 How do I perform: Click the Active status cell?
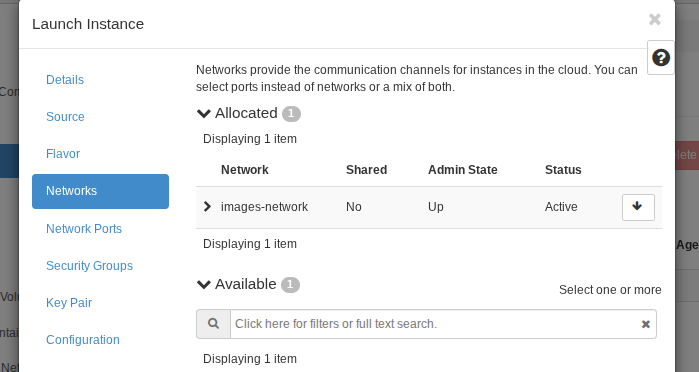(x=561, y=207)
